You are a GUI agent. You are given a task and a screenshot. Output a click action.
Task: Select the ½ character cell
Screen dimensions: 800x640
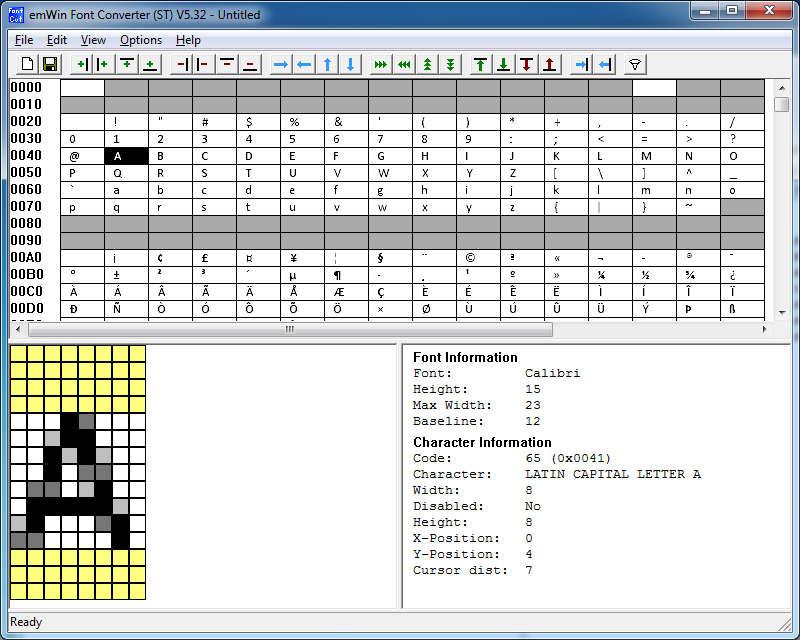point(654,275)
